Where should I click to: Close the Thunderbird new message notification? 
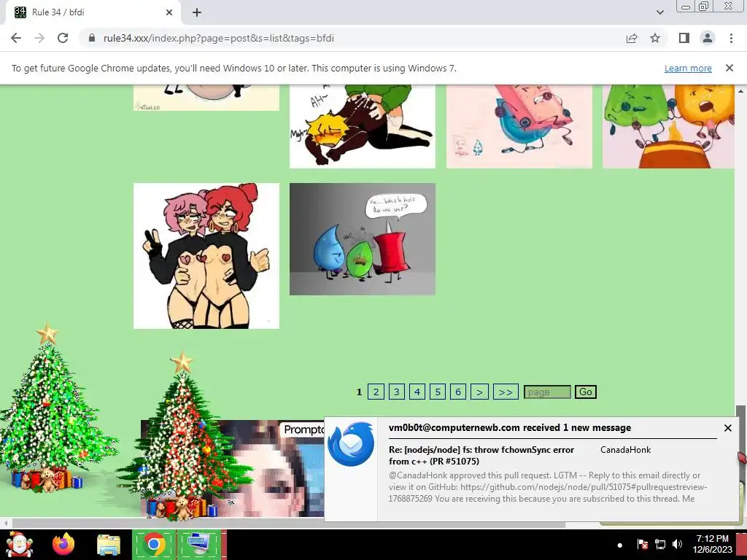pyautogui.click(x=727, y=428)
